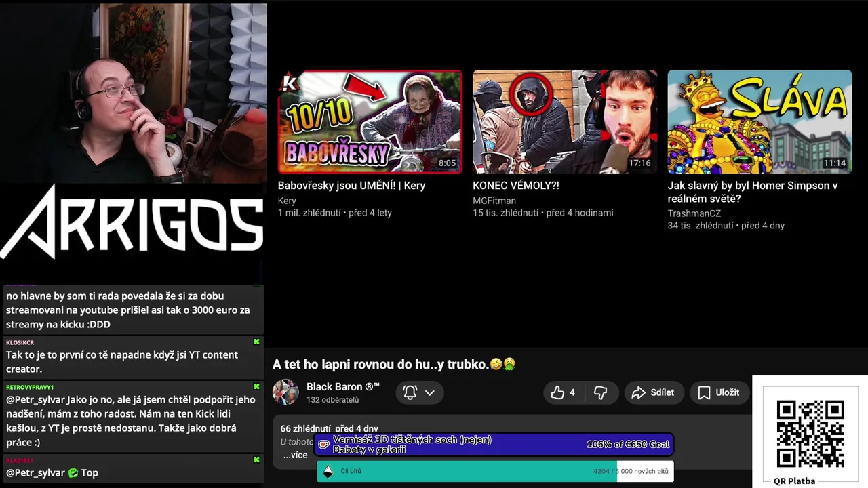Click the QR Platba code
The width and height of the screenshot is (868, 488).
[810, 433]
